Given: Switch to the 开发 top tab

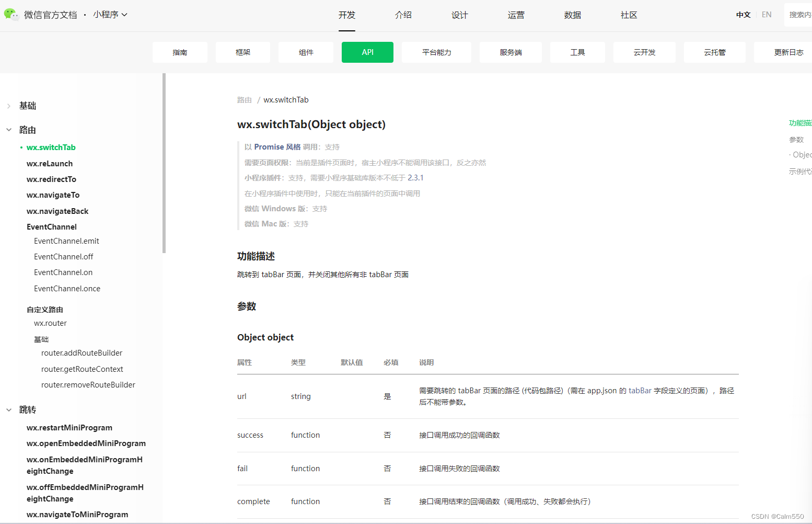Looking at the screenshot, I should point(347,15).
